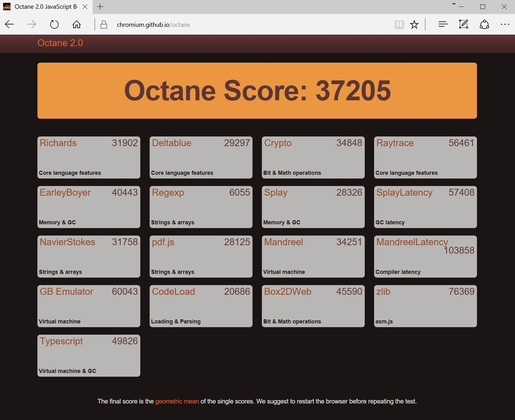Click the score value 6055
Image resolution: width=515 pixels, height=420 pixels.
point(240,192)
